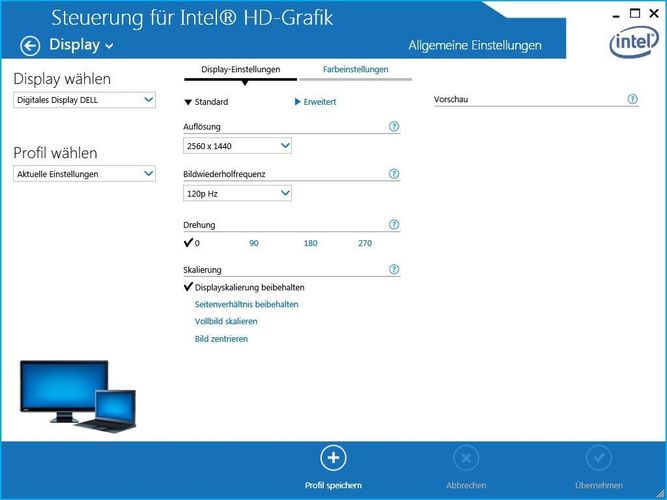Open the Display wählen dropdown
Image resolution: width=667 pixels, height=500 pixels.
[84, 100]
